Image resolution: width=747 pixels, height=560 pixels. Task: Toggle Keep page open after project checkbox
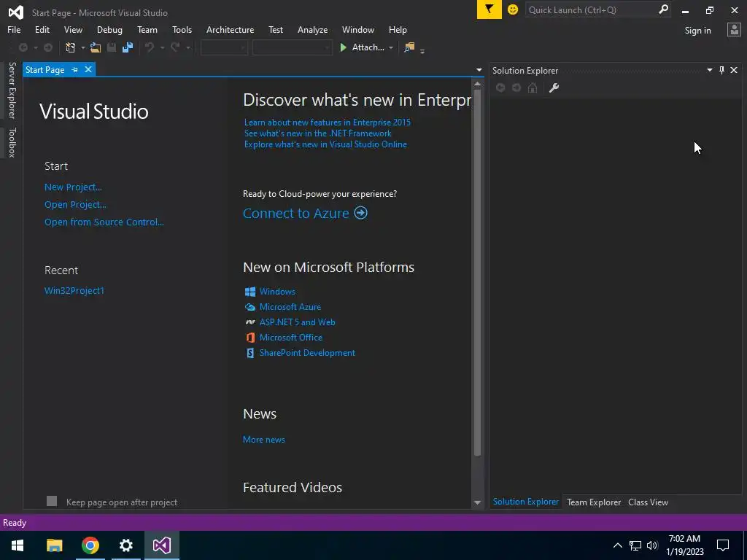point(52,501)
